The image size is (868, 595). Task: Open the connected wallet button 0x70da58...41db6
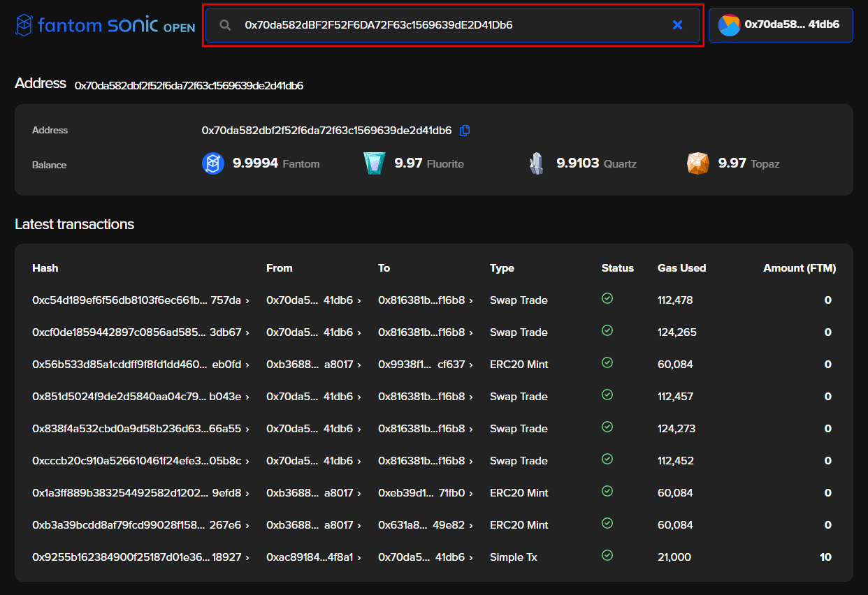pos(781,25)
